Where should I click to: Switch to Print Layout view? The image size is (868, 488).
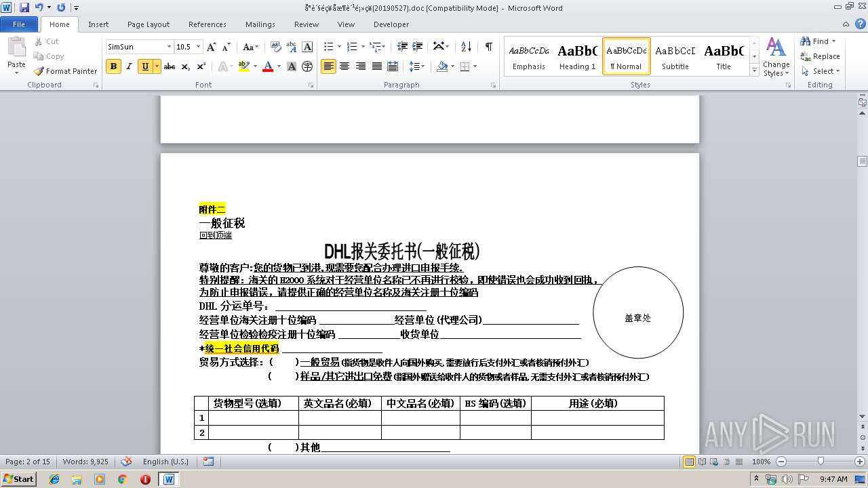(690, 462)
